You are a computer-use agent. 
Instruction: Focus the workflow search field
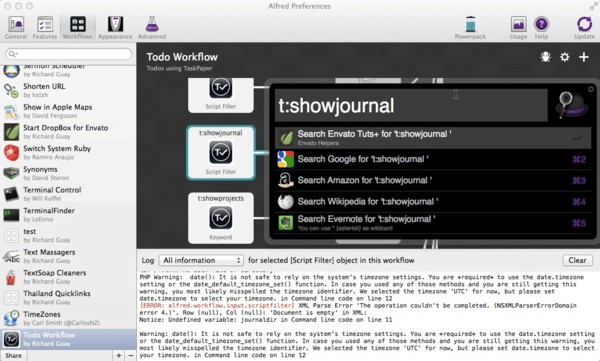[68, 54]
